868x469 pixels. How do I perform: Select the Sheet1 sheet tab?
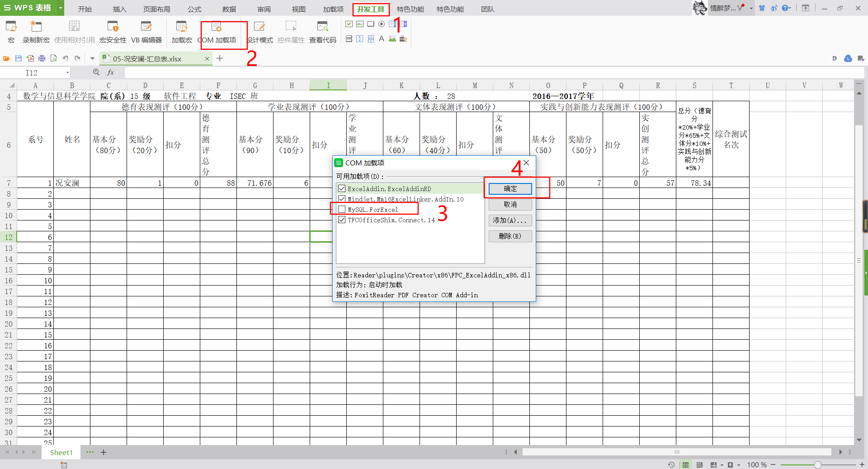click(61, 452)
